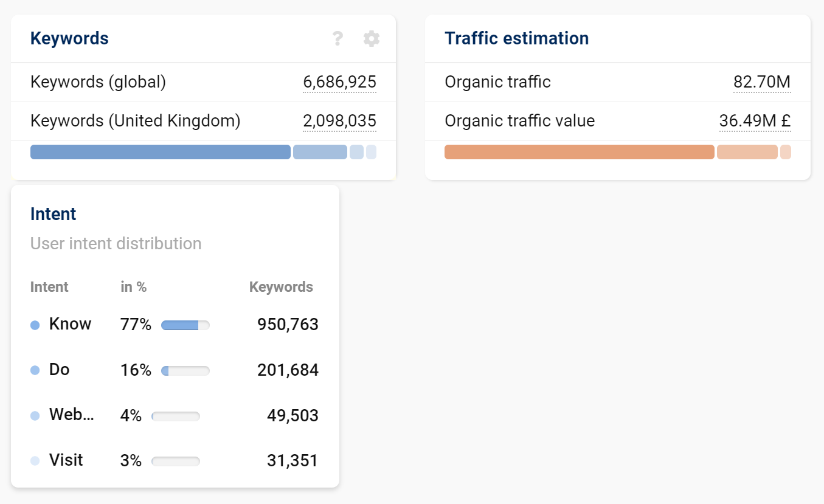Click the Do intent percentage bar
Image resolution: width=824 pixels, height=504 pixels.
pos(185,371)
